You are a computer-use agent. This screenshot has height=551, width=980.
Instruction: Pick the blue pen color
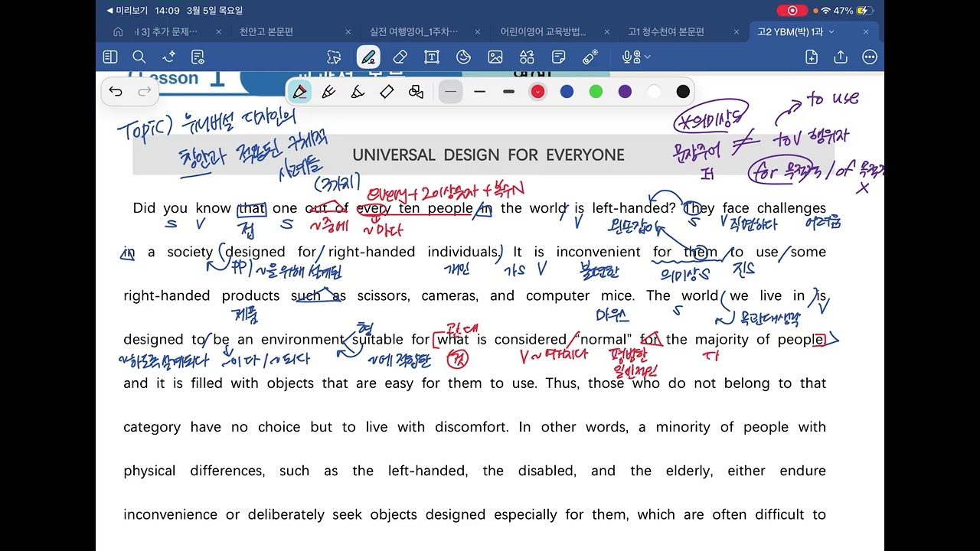pyautogui.click(x=567, y=92)
